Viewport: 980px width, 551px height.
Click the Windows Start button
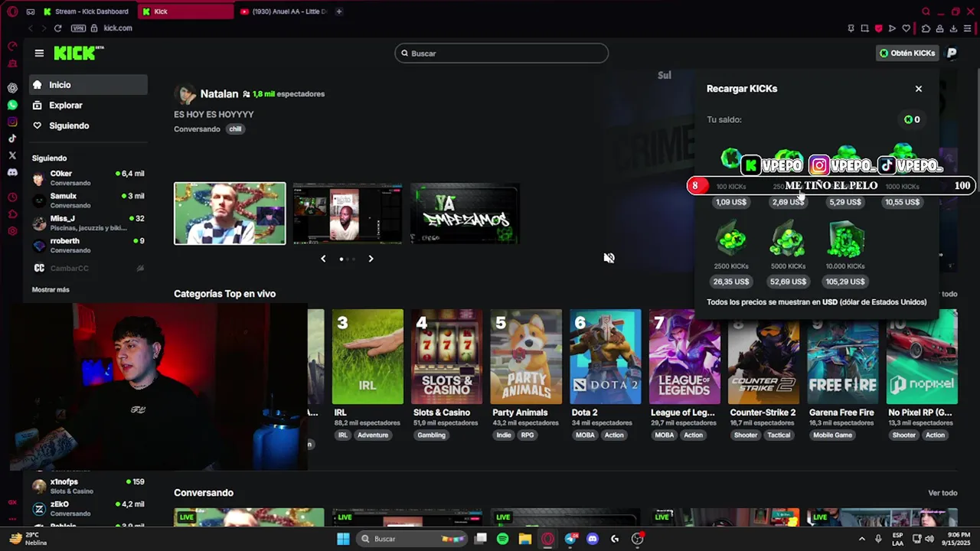pos(343,539)
